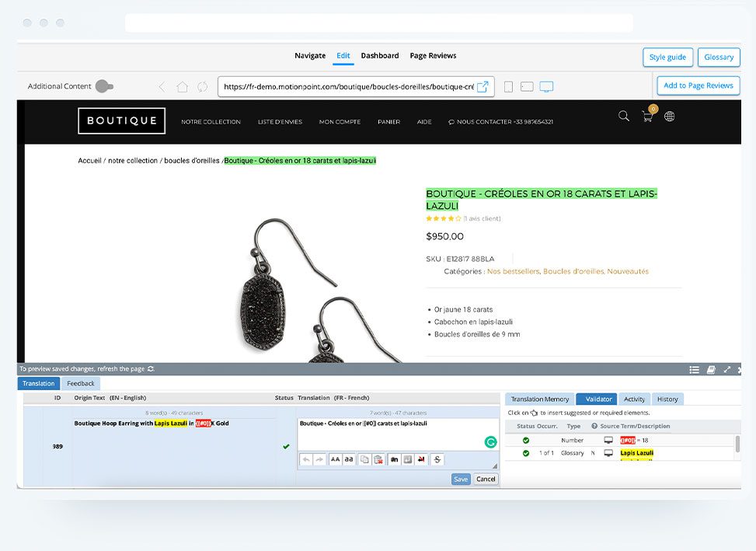Viewport: 756px width, 551px height.
Task: Open the Page Reviews tab
Action: click(433, 55)
